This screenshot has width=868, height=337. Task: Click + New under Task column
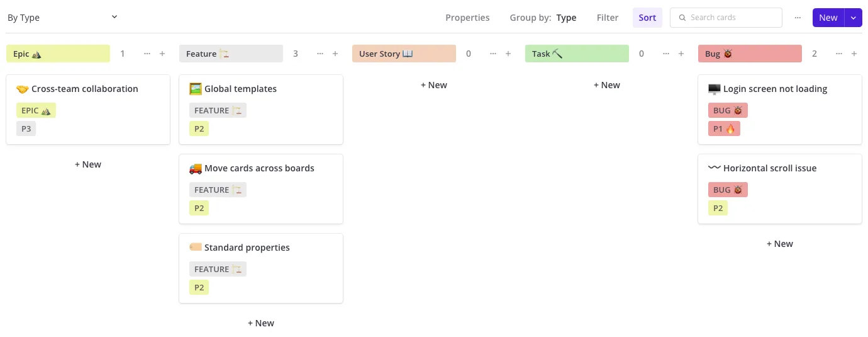(607, 85)
